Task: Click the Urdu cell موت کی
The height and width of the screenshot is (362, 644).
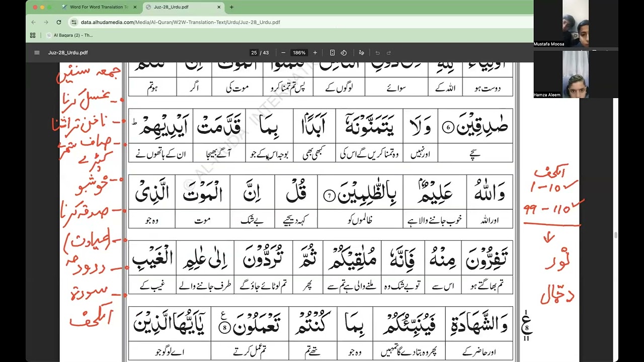Action: (236, 88)
